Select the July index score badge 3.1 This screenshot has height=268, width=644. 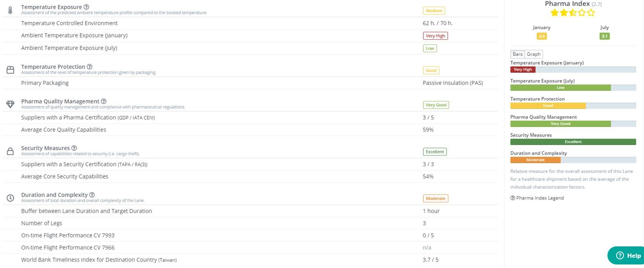click(x=604, y=36)
